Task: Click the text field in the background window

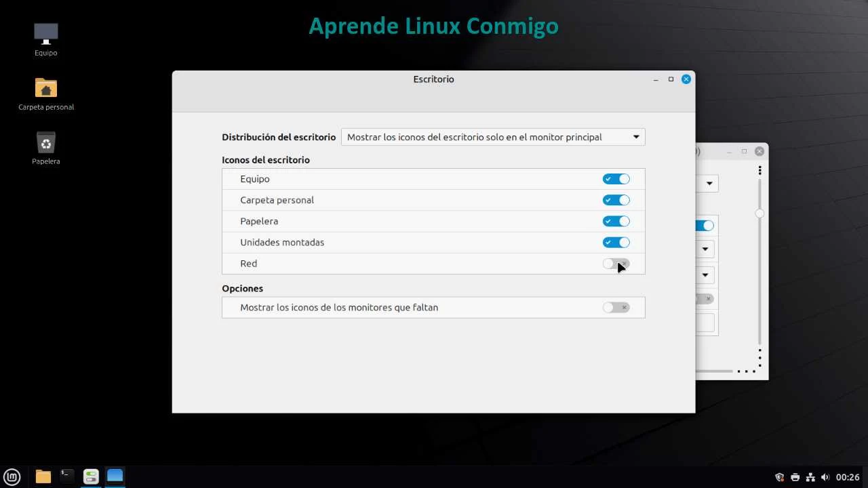Action: click(705, 323)
